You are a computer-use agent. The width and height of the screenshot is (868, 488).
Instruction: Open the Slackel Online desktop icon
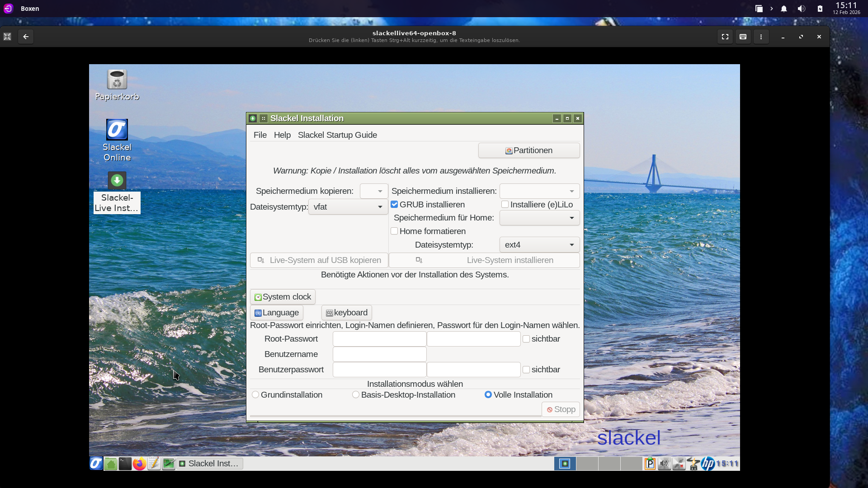click(x=117, y=131)
